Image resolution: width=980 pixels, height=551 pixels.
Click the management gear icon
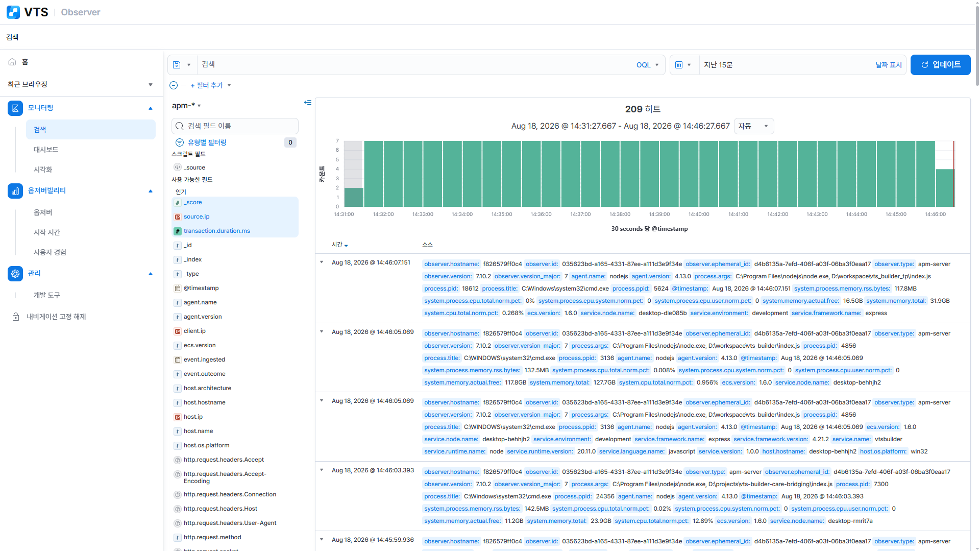[x=15, y=274]
